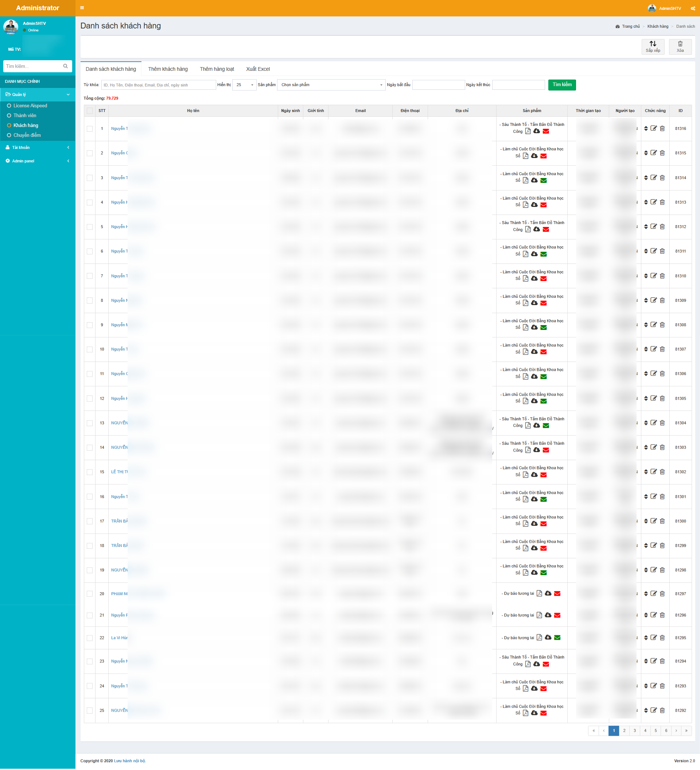
Task: Open the Hiển thị 25 dropdown
Action: [x=244, y=85]
